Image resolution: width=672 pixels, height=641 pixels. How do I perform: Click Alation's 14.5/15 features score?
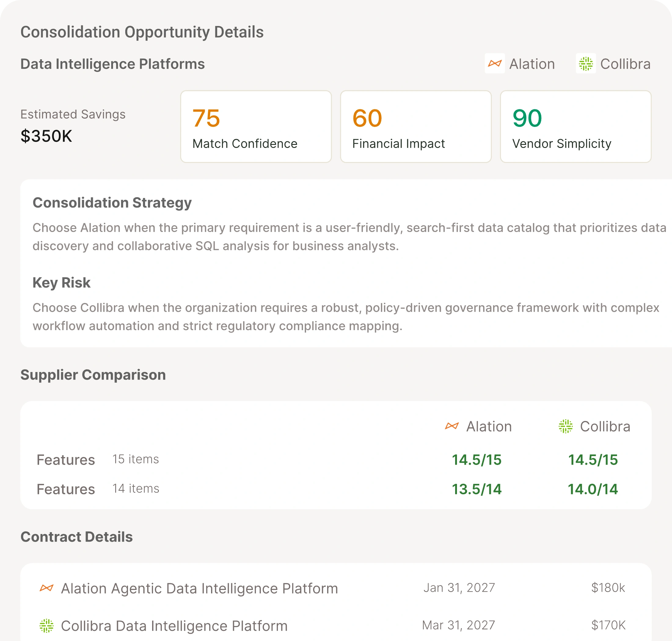click(x=477, y=459)
